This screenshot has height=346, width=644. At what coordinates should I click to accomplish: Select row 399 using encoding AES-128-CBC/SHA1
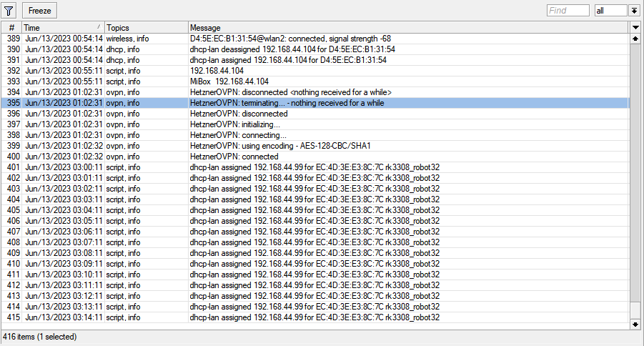(x=315, y=145)
